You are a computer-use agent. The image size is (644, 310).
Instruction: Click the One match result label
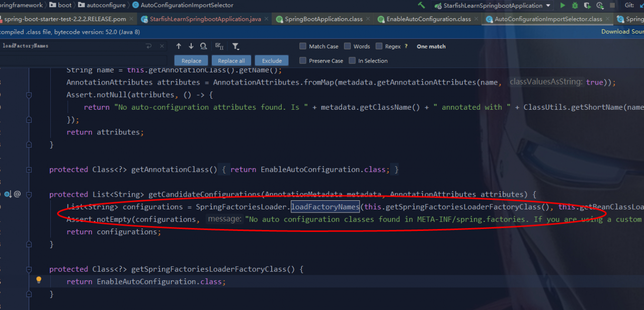click(x=431, y=46)
